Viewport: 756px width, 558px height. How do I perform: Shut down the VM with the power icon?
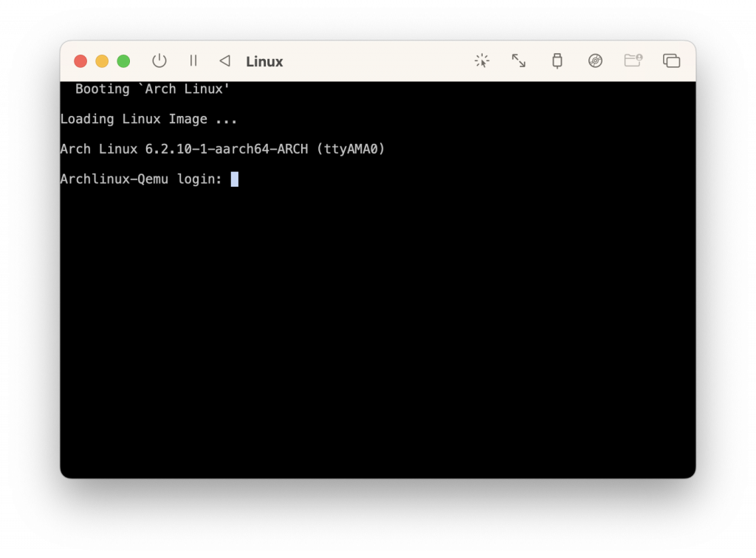159,61
